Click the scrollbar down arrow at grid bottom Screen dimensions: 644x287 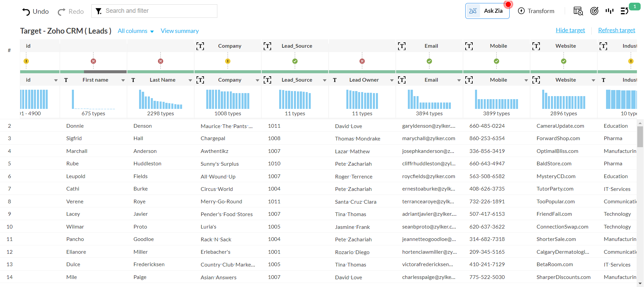tap(640, 284)
